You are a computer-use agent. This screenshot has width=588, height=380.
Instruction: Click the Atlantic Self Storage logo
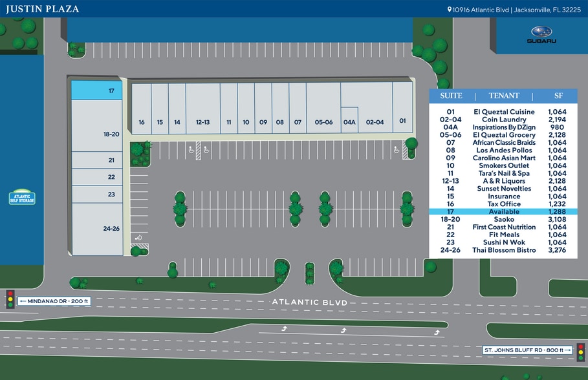22,196
